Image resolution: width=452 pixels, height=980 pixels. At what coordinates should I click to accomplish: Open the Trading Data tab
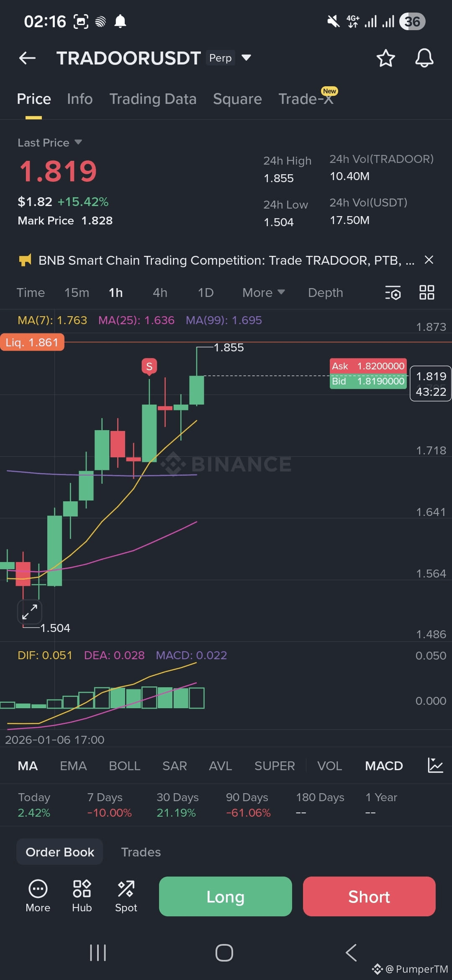(x=153, y=99)
